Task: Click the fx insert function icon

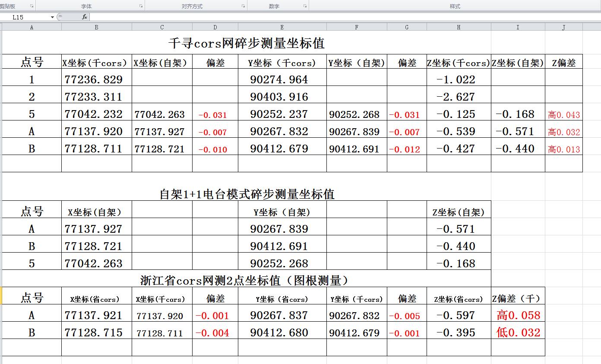Action: click(85, 17)
